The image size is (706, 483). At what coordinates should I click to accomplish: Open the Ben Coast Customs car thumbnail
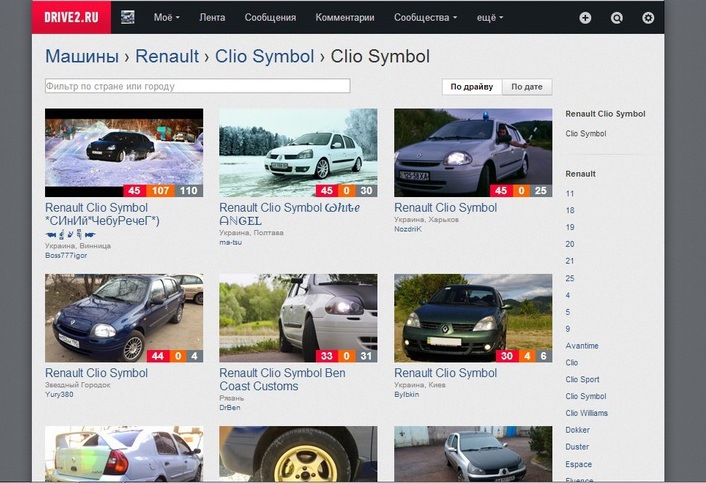click(x=298, y=318)
